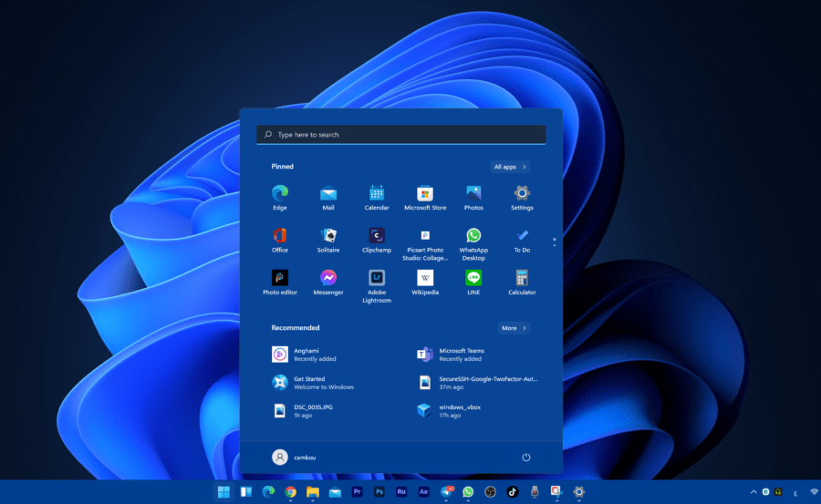Viewport: 821px width, 504px height.
Task: Start the Solitaire game tile
Action: (328, 235)
